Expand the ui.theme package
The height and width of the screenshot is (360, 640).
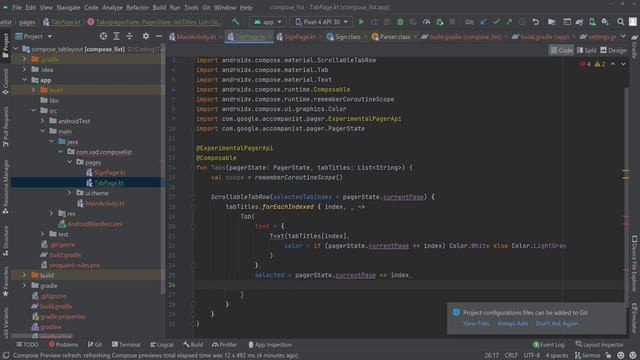69,193
